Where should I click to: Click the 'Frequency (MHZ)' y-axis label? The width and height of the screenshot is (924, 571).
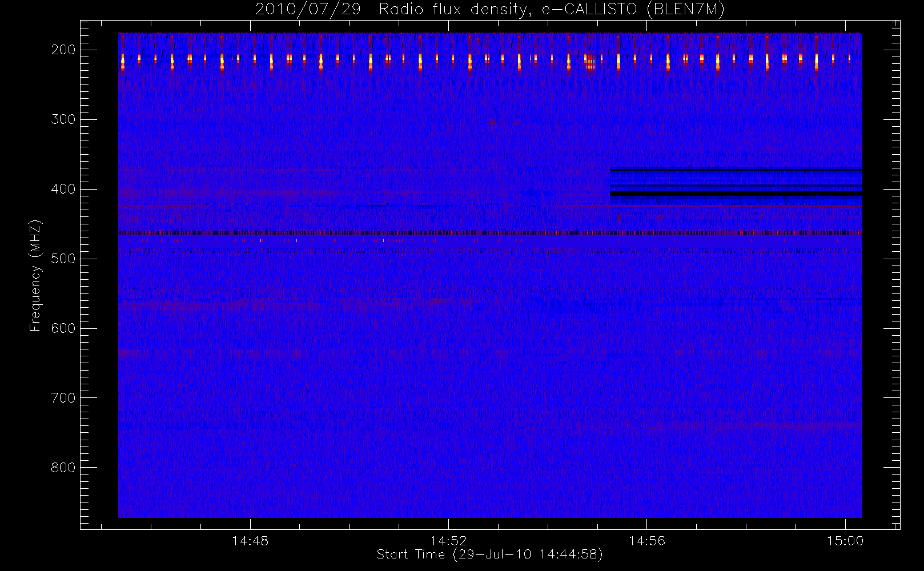(x=35, y=275)
